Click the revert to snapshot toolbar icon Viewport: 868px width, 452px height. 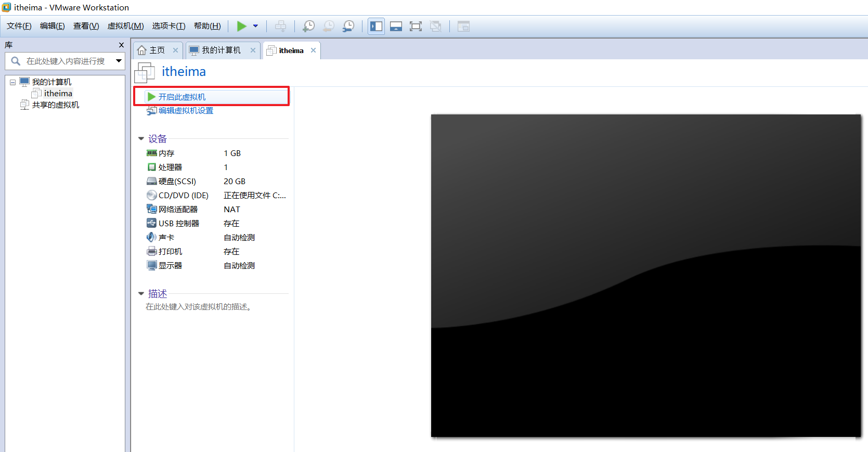329,26
